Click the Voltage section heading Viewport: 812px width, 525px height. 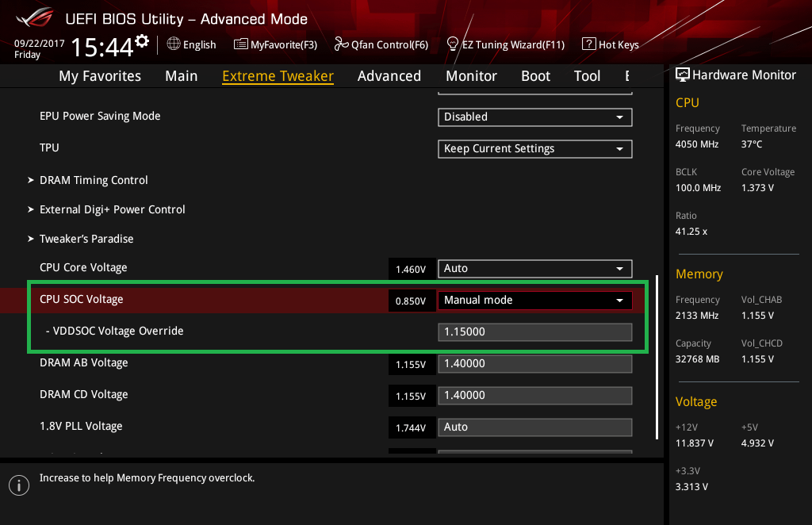[696, 402]
